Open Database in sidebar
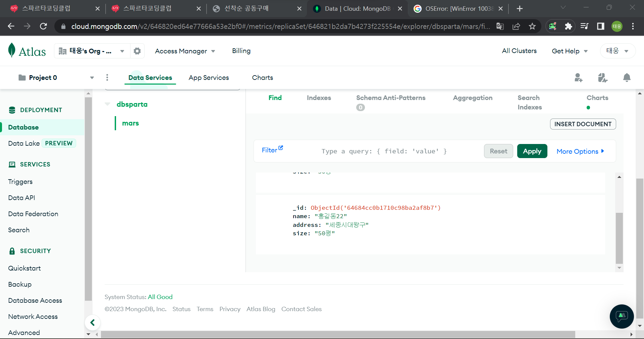 [x=23, y=127]
